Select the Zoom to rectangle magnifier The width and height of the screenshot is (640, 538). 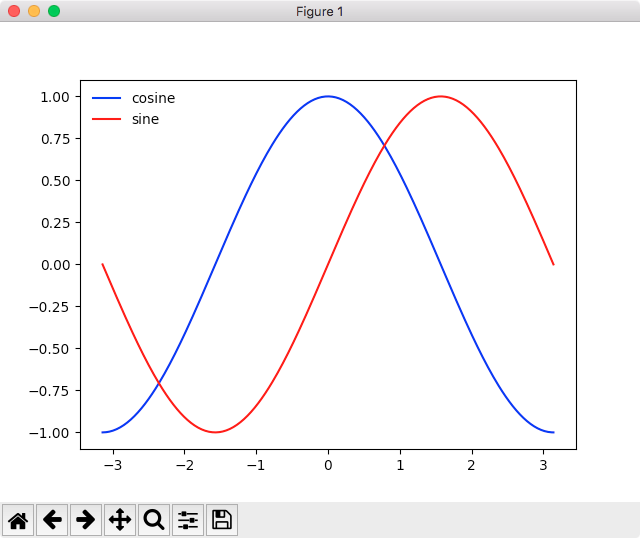point(154,520)
